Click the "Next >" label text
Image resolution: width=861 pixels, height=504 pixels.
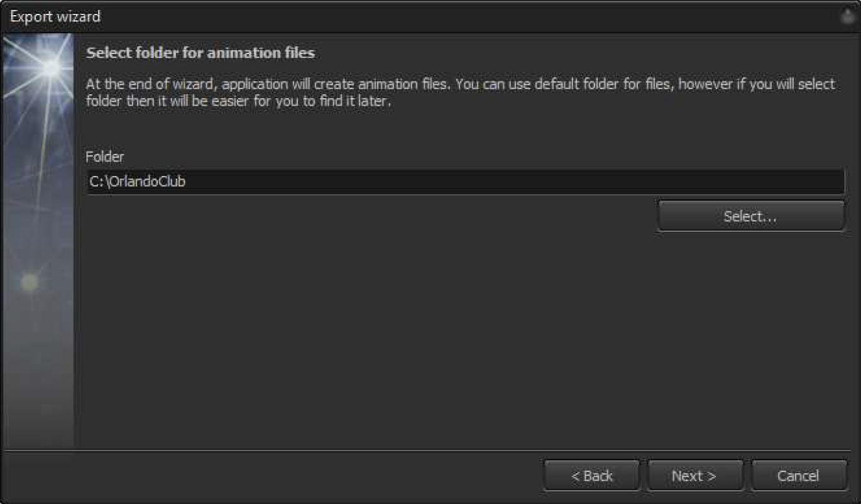(694, 476)
